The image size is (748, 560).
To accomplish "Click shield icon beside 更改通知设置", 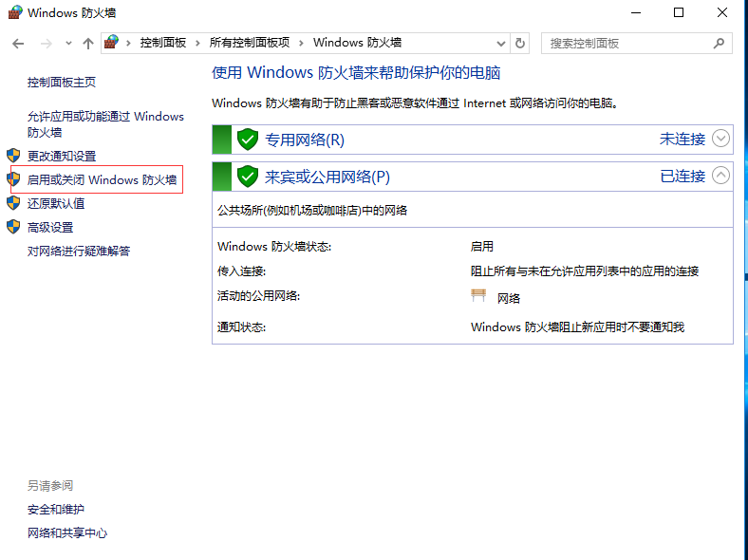I will [x=13, y=155].
